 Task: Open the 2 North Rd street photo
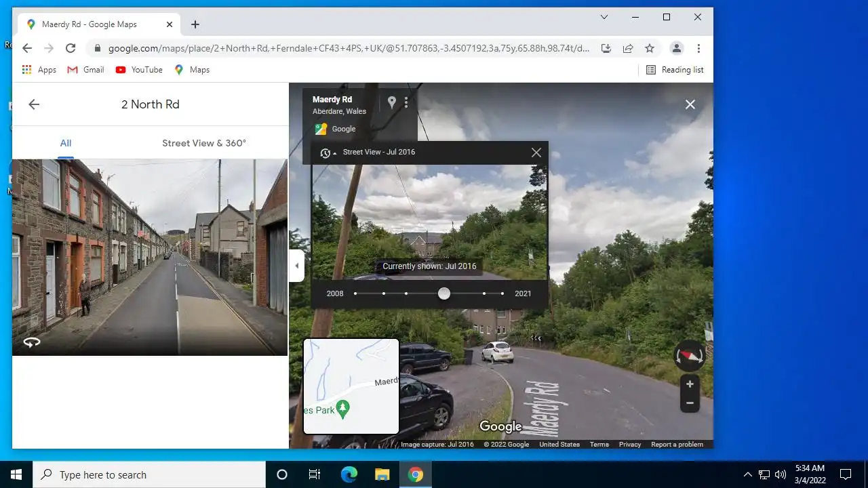150,258
